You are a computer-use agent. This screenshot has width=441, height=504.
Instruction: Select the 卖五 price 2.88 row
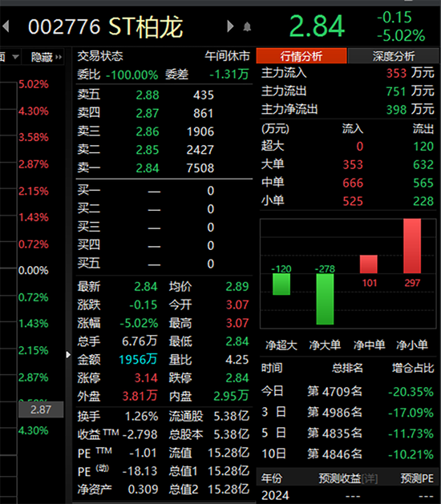(164, 95)
